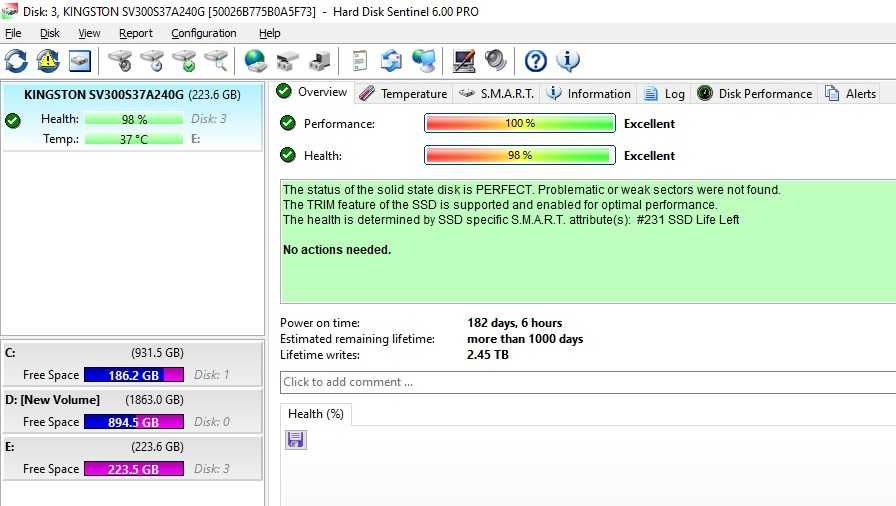This screenshot has width=896, height=506.
Task: Switch to the S.M.A.R.T. tab
Action: (497, 94)
